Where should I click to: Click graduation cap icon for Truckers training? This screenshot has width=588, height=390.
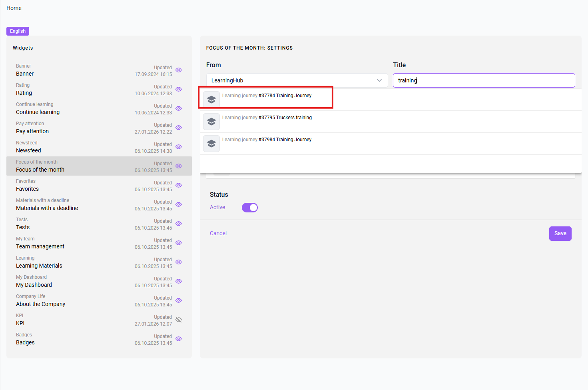pos(211,122)
